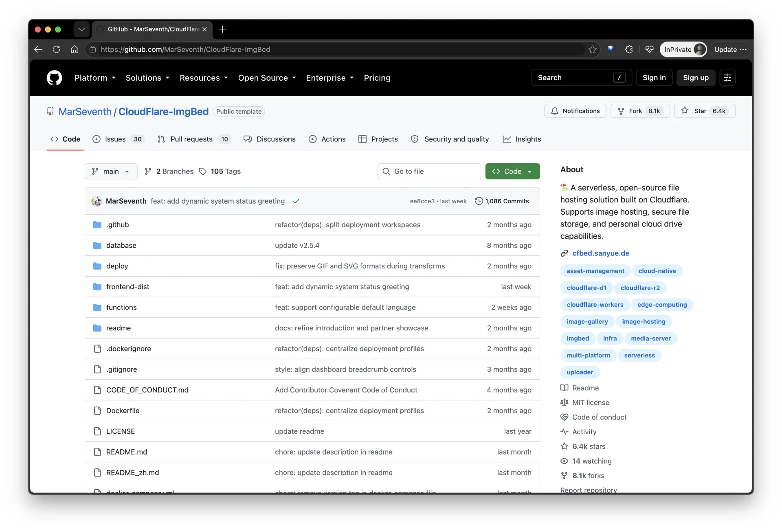Switch to the Pull requests tab
This screenshot has width=782, height=532.
194,139
